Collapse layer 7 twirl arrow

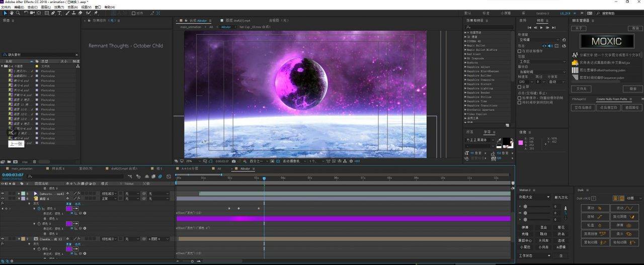(19, 238)
